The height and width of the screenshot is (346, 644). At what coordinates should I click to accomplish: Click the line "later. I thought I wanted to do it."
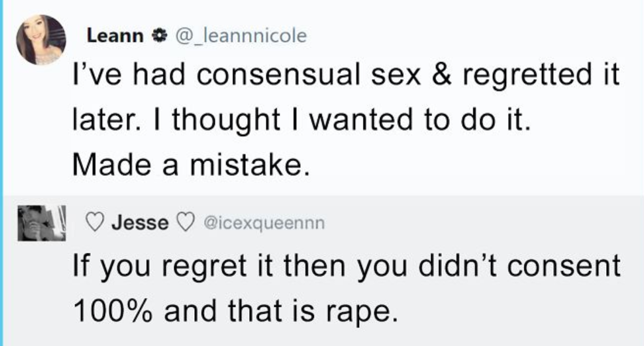click(x=302, y=120)
